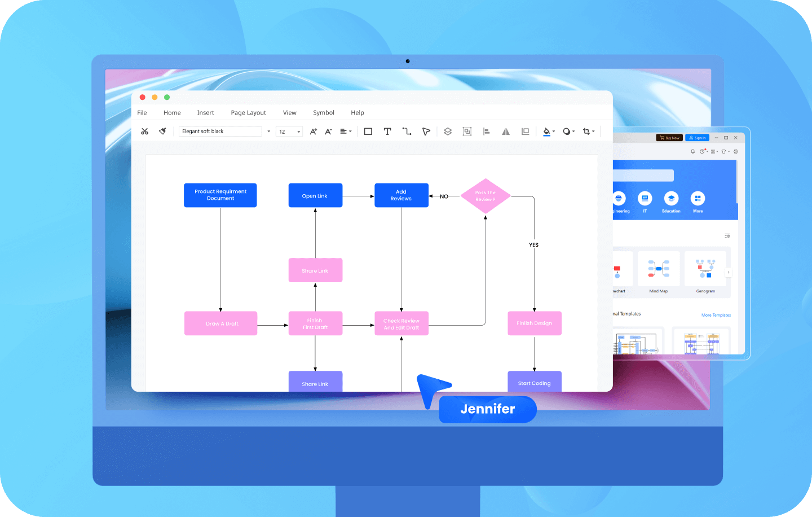Select the Check Review And Edit Draft box
Screen dimensions: 812x517
[x=401, y=323]
